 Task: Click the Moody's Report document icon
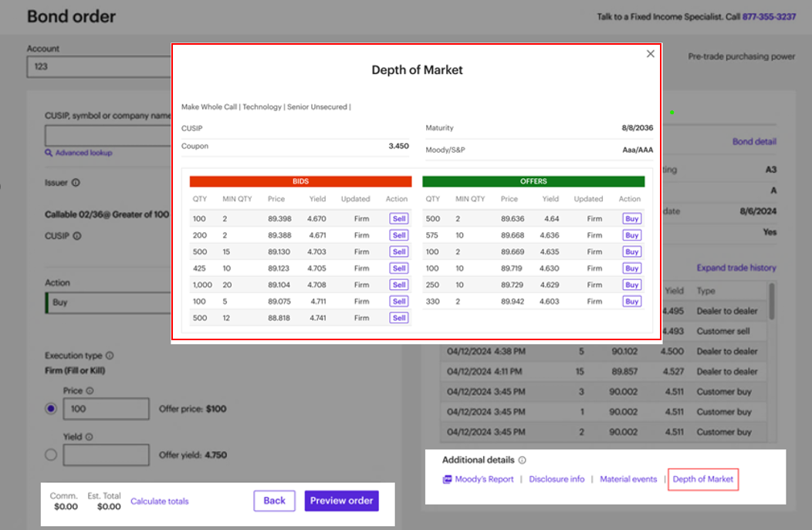[446, 479]
